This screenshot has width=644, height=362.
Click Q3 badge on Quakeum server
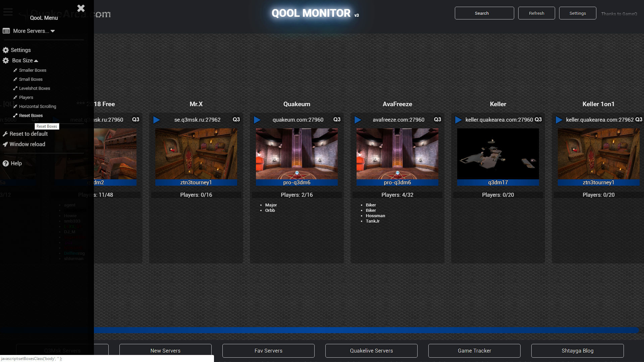(x=337, y=119)
